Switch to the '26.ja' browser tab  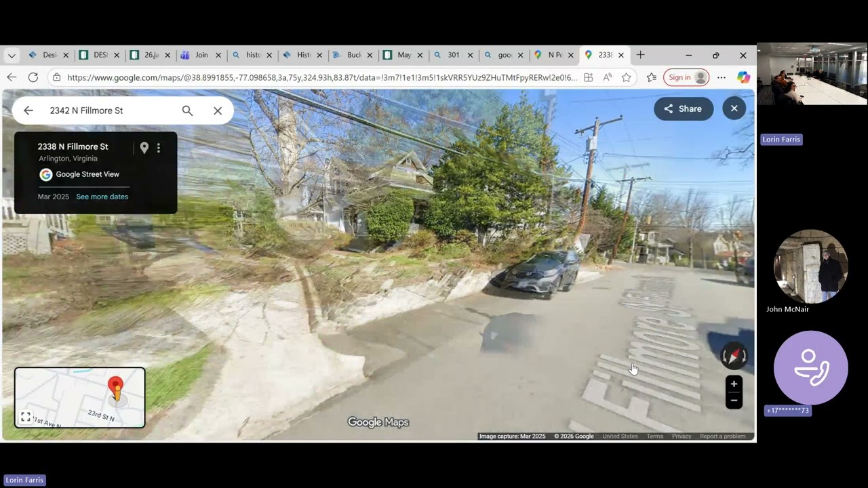click(x=150, y=55)
